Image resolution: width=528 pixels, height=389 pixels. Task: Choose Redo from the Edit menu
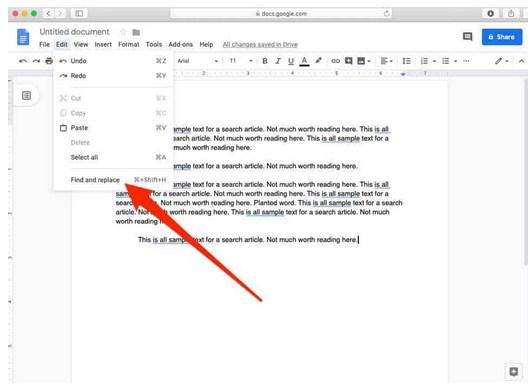pos(113,76)
